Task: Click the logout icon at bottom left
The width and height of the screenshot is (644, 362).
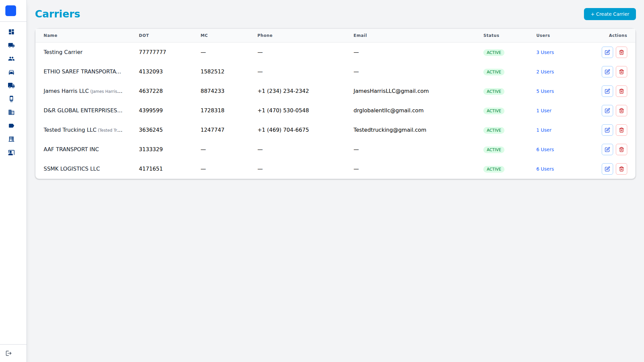Action: [9, 353]
